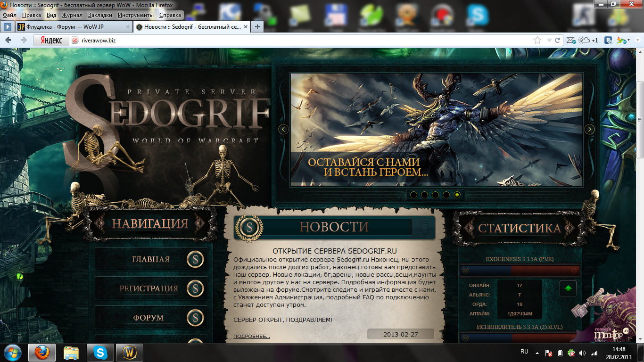This screenshot has width=644, height=362.
Task: Switch to the Флудилка - Форум WoW JP tab
Action: pyautogui.click(x=74, y=27)
